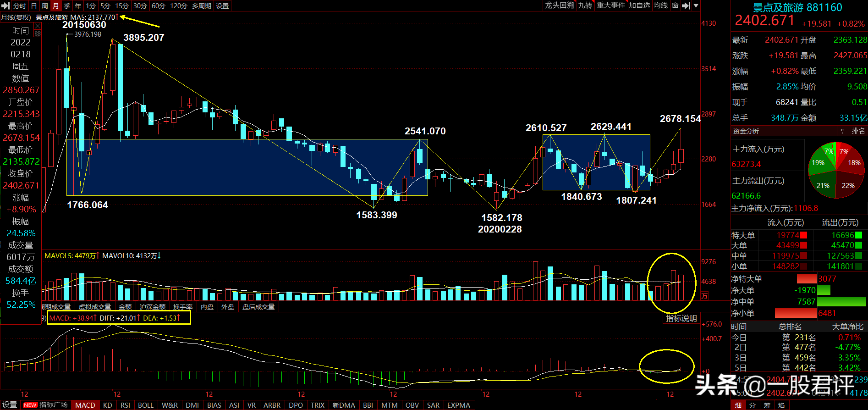Switch to the MACD indicator

click(85, 405)
